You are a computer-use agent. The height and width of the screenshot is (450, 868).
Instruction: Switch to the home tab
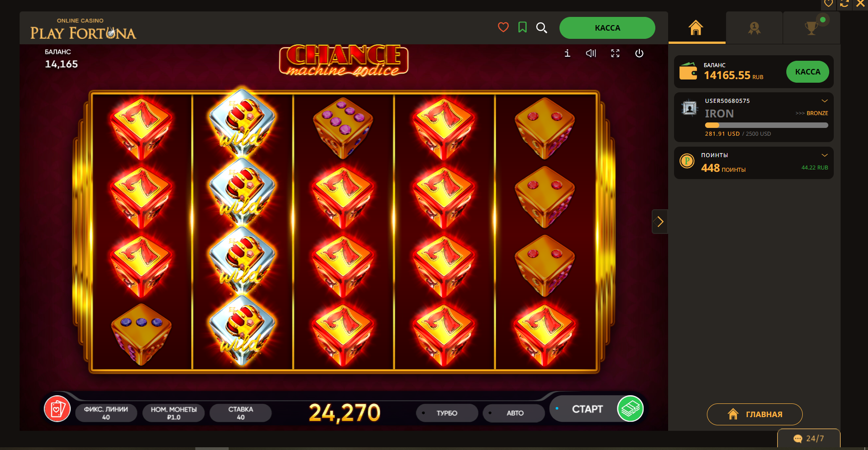696,28
